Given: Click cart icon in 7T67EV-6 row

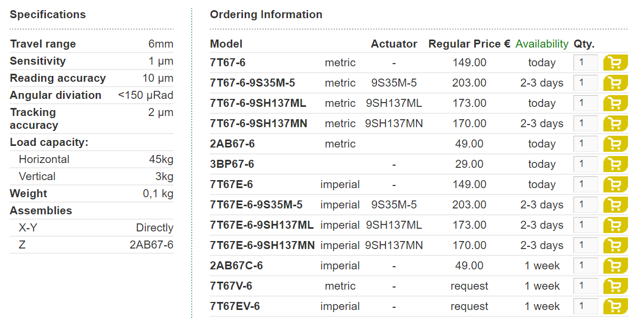Looking at the screenshot, I should coord(615,306).
